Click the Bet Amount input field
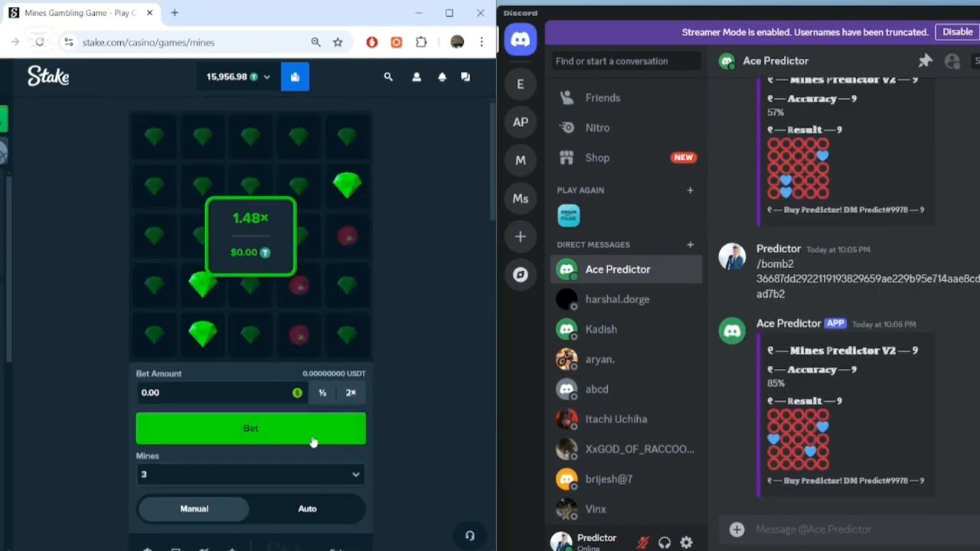This screenshot has width=980, height=551. (220, 393)
